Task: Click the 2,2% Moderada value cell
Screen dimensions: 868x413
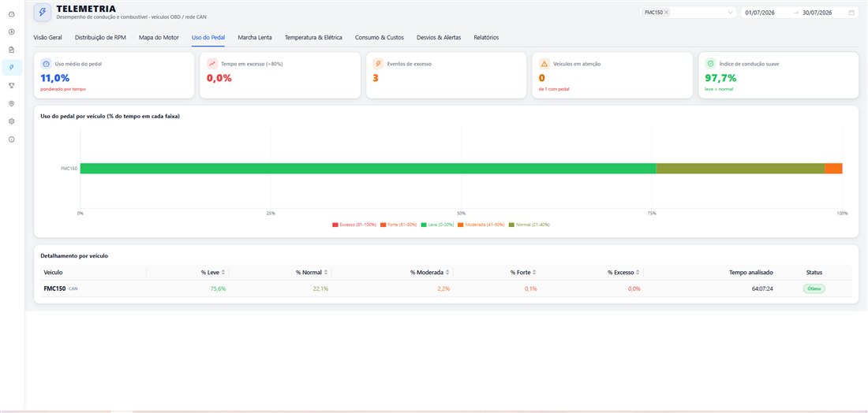Action: (443, 288)
